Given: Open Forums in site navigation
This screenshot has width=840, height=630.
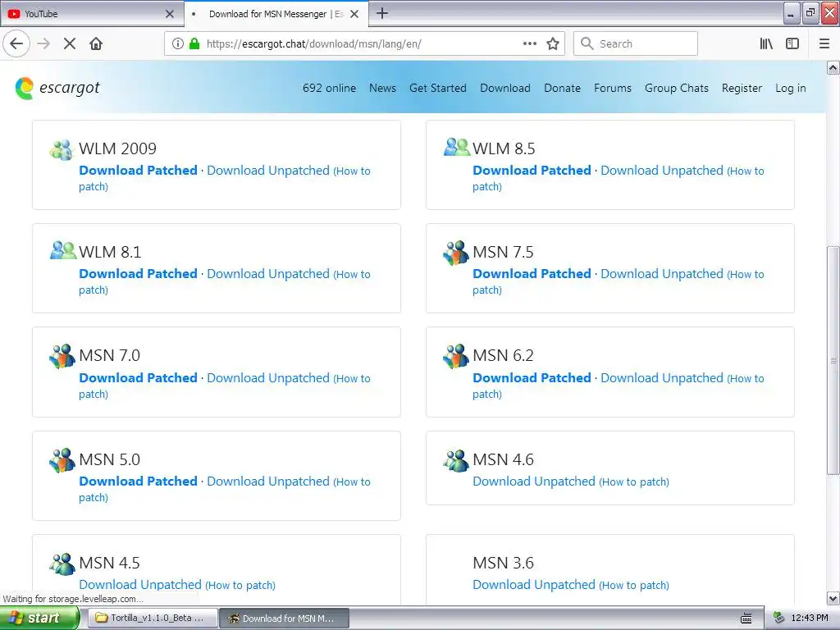Looking at the screenshot, I should pos(612,88).
